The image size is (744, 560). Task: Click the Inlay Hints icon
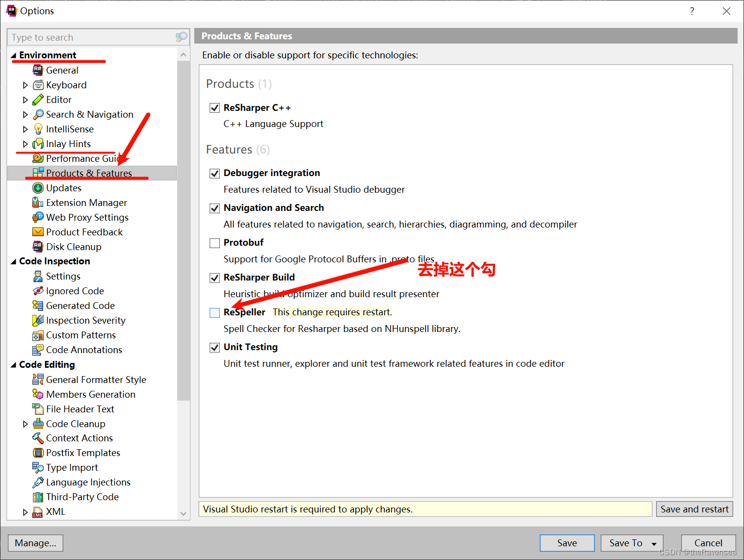(x=38, y=144)
